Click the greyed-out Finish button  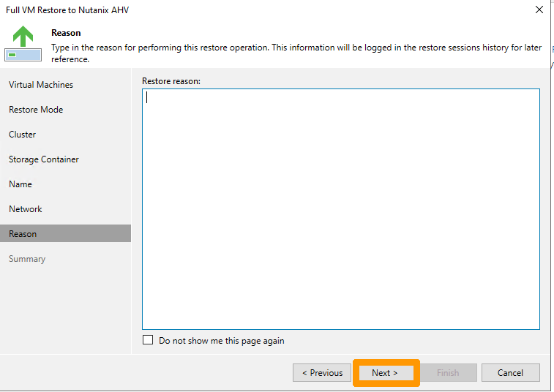[x=448, y=372]
